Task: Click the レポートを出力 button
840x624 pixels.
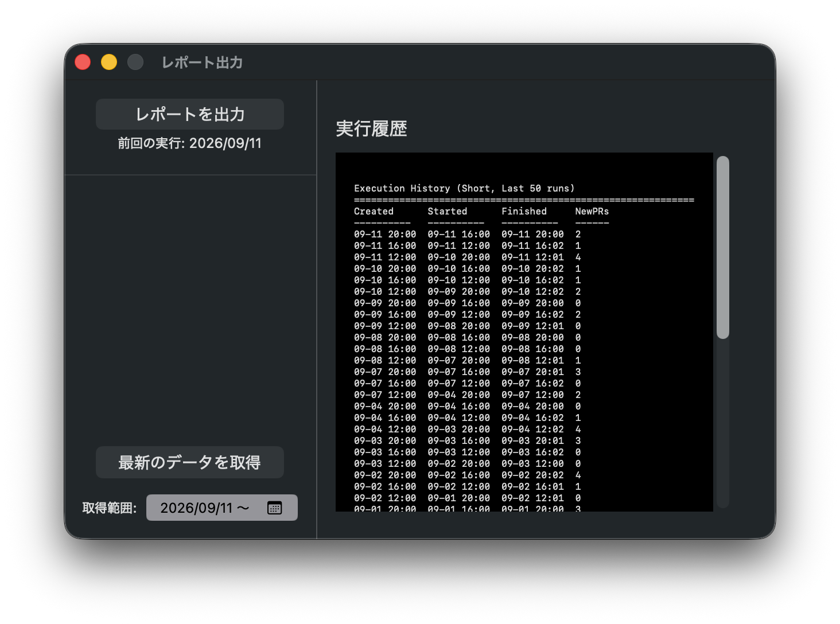Action: click(x=190, y=114)
